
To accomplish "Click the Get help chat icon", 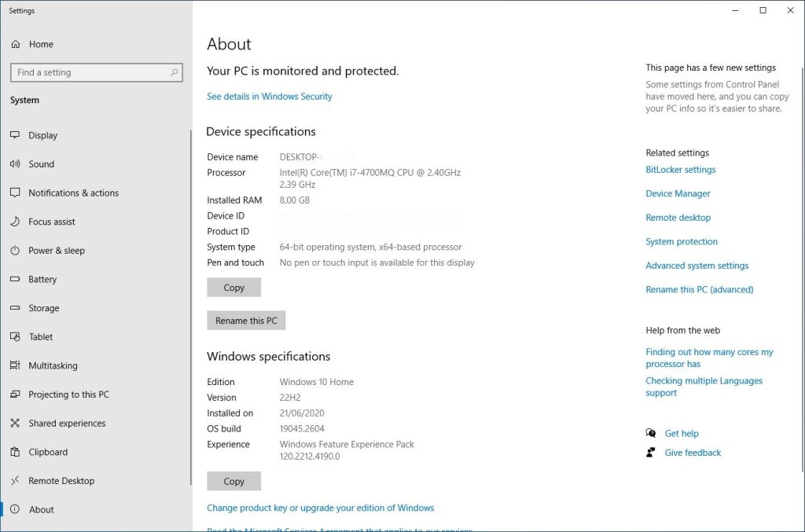I will pos(650,433).
